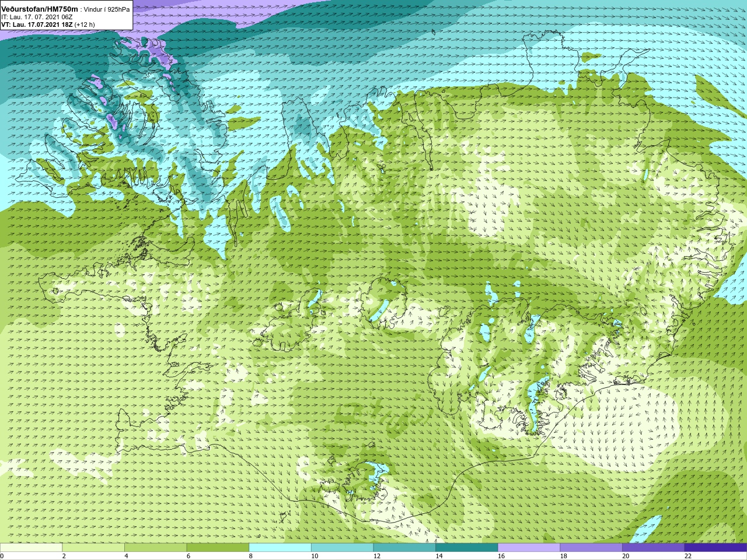This screenshot has height=560, width=747.
Task: Pick the 6–8 olive green legend segment
Action: [x=218, y=547]
